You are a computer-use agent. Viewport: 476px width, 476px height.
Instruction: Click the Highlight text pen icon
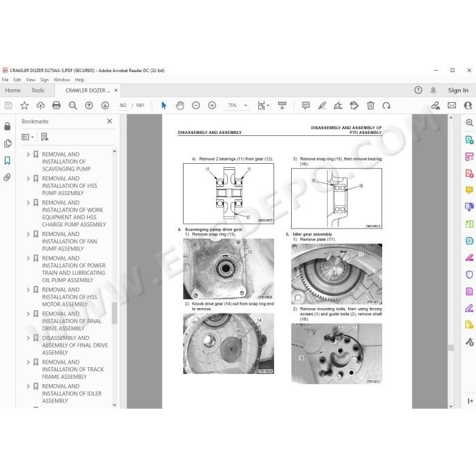[x=322, y=105]
